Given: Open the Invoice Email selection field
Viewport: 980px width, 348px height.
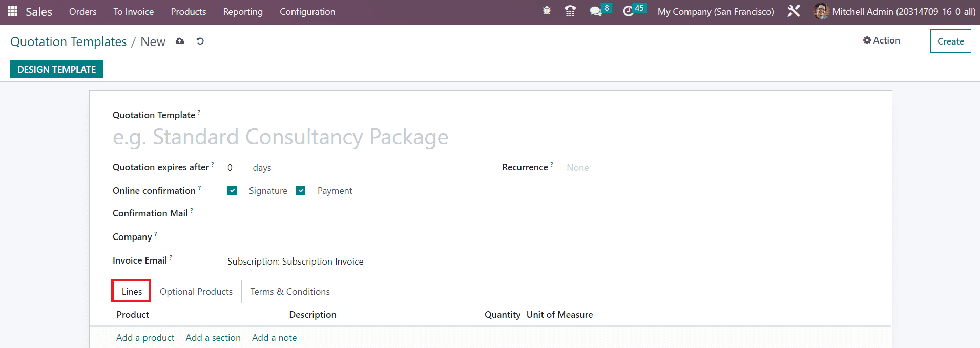Looking at the screenshot, I should click(x=295, y=262).
